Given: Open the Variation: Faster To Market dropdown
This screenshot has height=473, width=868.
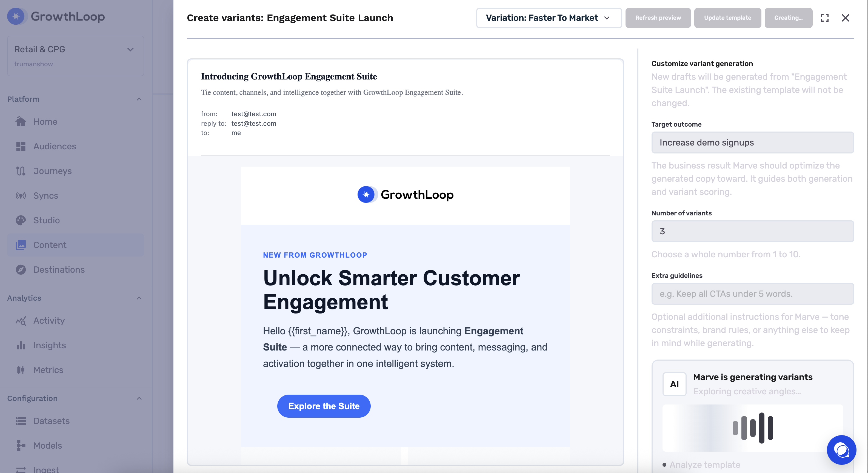Looking at the screenshot, I should [x=549, y=18].
